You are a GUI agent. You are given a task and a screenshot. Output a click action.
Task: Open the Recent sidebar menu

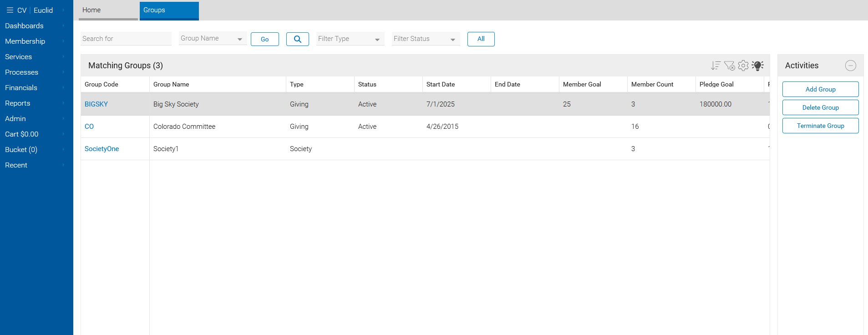36,165
